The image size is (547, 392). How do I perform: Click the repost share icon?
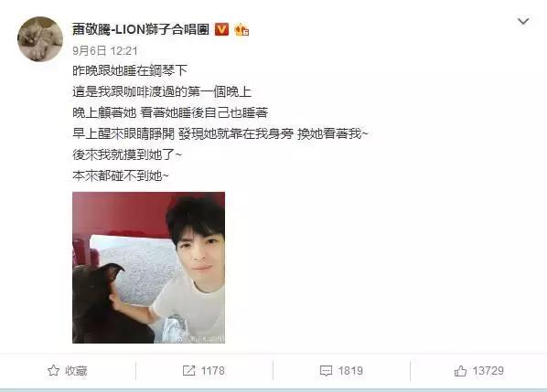tap(188, 370)
